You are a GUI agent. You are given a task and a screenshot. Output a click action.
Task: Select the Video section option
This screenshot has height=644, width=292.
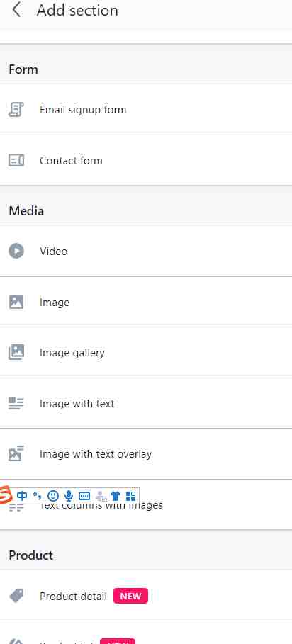tap(146, 251)
